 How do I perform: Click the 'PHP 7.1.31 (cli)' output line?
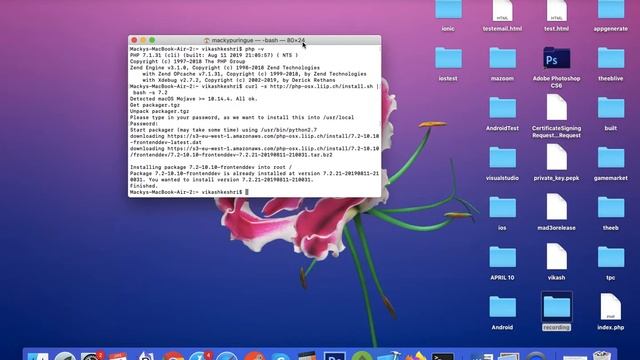tap(214, 55)
